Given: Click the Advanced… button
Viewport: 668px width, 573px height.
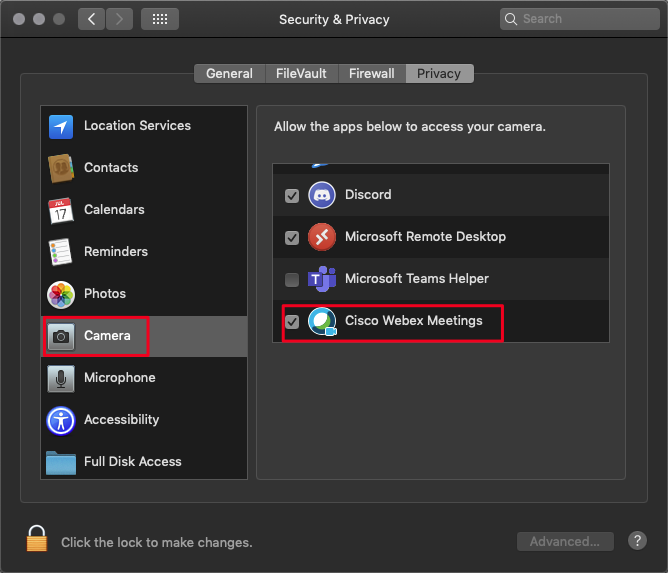Looking at the screenshot, I should coord(565,542).
